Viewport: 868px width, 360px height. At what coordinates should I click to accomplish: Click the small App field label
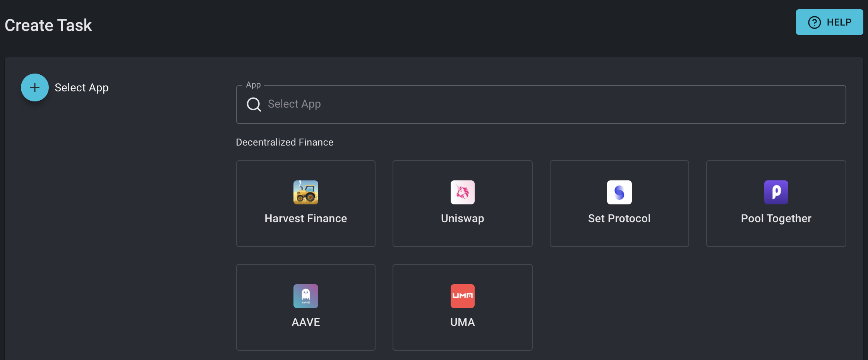(x=254, y=85)
